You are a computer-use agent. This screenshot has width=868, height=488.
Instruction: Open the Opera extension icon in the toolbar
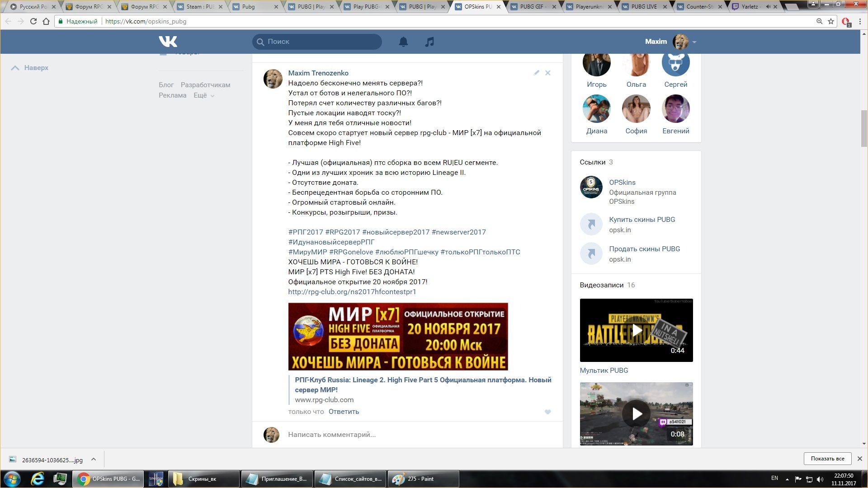coord(846,22)
